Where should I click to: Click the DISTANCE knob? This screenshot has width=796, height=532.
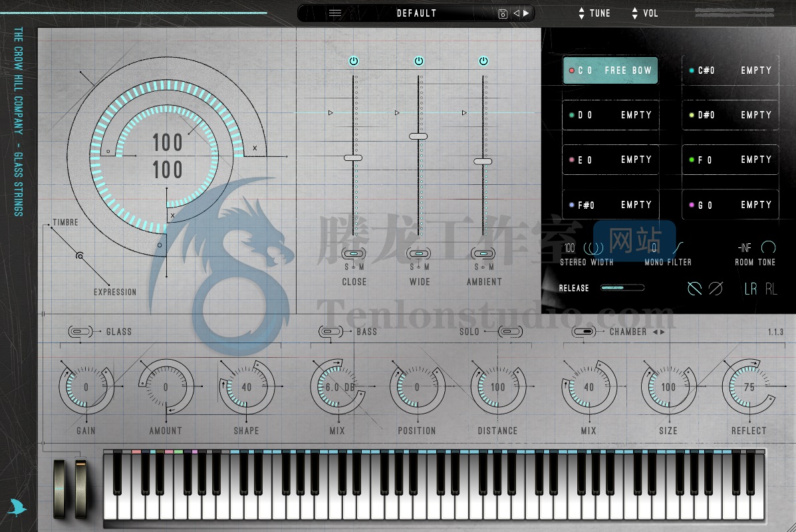point(497,387)
